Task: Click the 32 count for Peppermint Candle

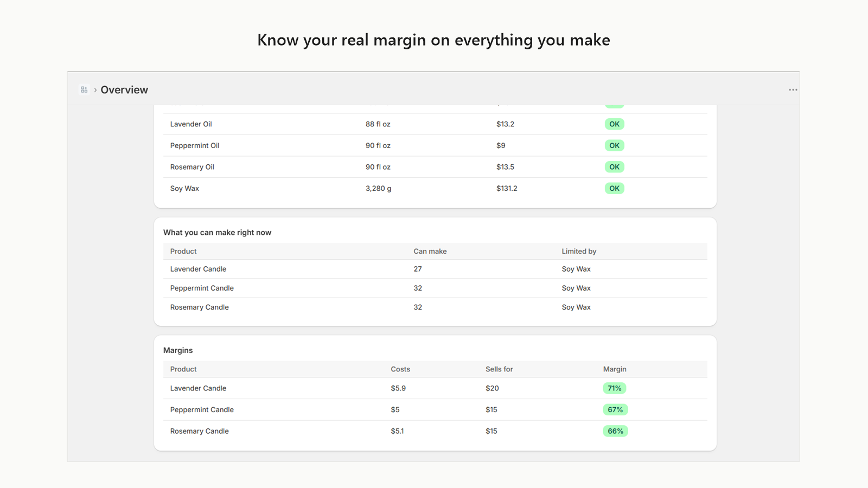Action: [x=418, y=288]
